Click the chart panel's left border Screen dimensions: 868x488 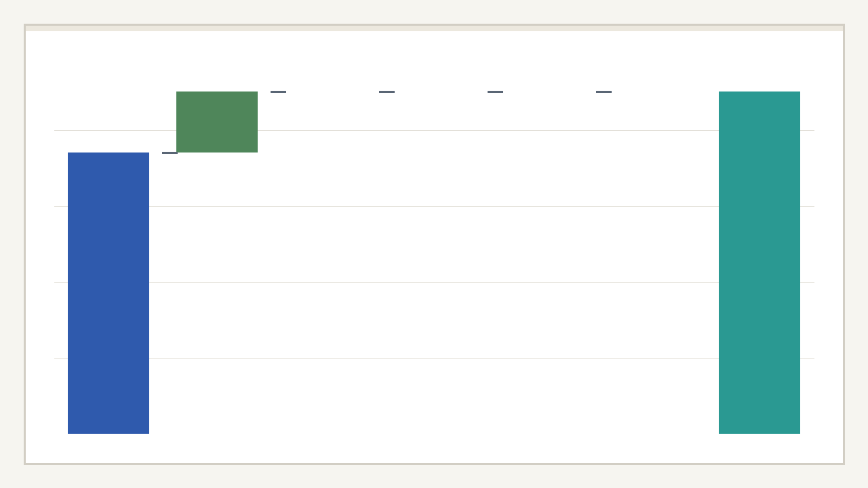pyautogui.click(x=25, y=244)
